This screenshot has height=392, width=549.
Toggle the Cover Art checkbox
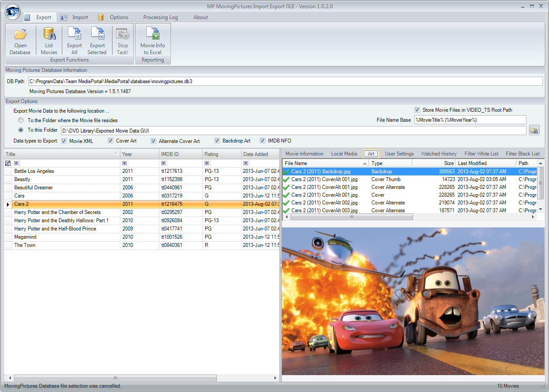point(110,141)
